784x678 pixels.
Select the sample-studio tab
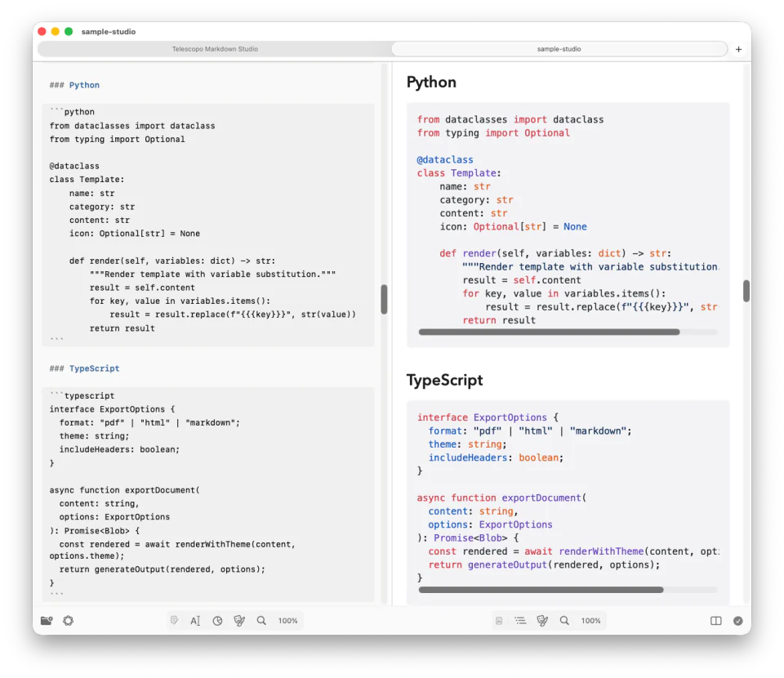coord(559,49)
